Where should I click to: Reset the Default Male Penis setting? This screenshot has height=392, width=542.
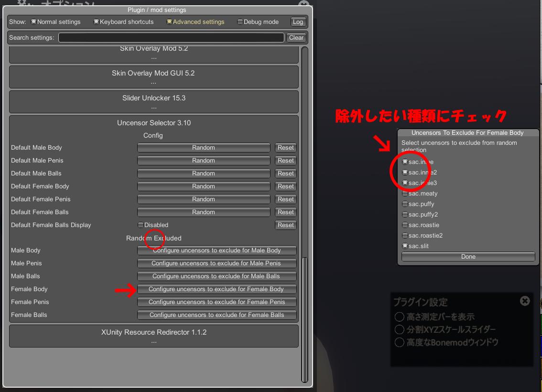(285, 161)
